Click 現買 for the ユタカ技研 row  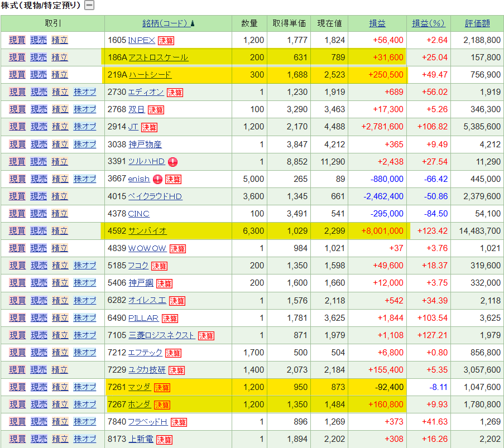(17, 370)
